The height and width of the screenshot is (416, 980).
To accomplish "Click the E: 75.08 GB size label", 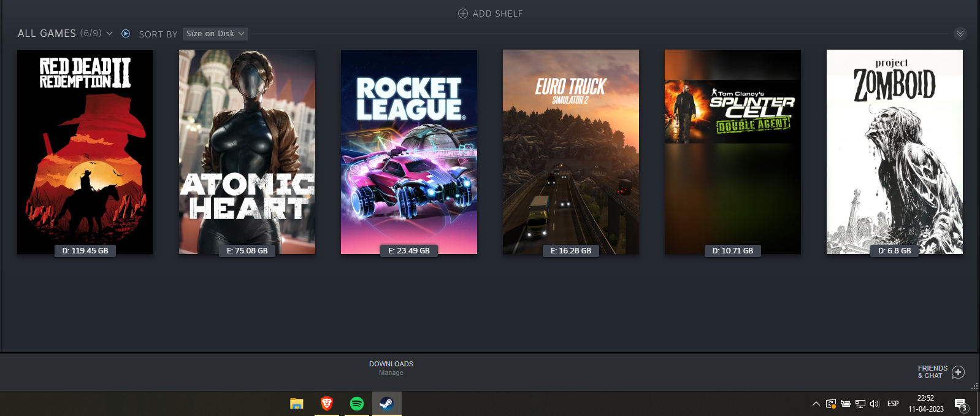I will tap(247, 251).
